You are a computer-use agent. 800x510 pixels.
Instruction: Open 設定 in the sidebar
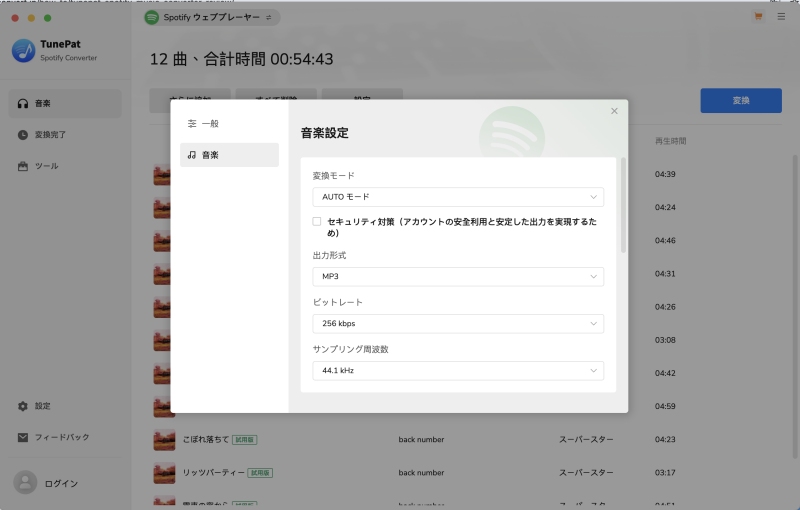[65, 406]
